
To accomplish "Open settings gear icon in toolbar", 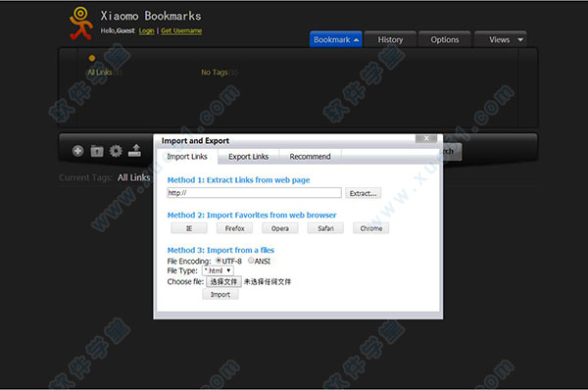I will pos(116,151).
